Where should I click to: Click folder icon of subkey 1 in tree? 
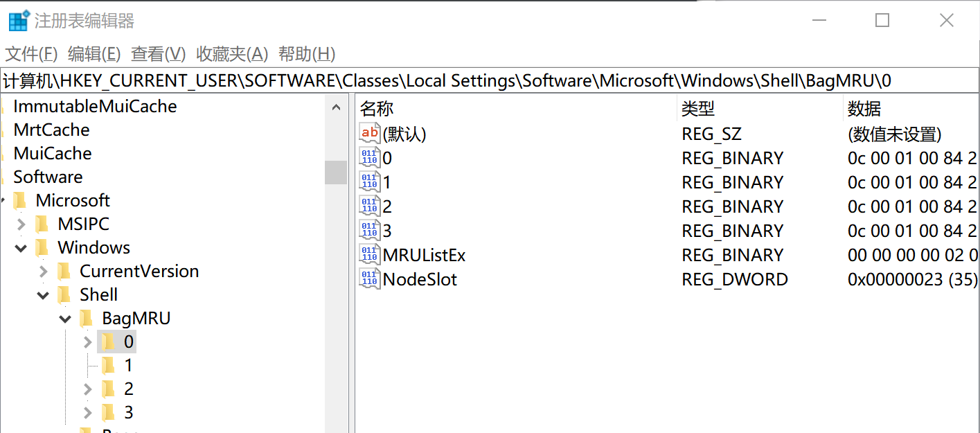point(109,365)
